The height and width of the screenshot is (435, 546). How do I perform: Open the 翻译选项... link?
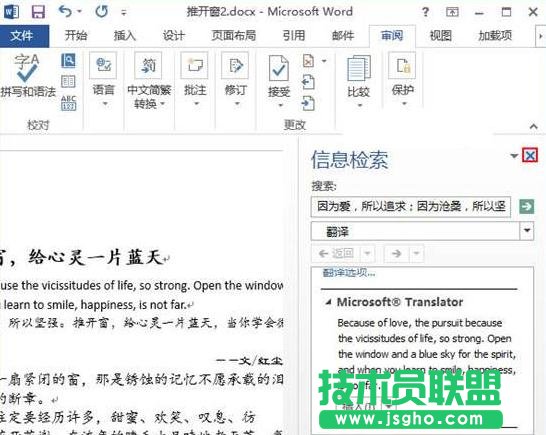pyautogui.click(x=349, y=272)
